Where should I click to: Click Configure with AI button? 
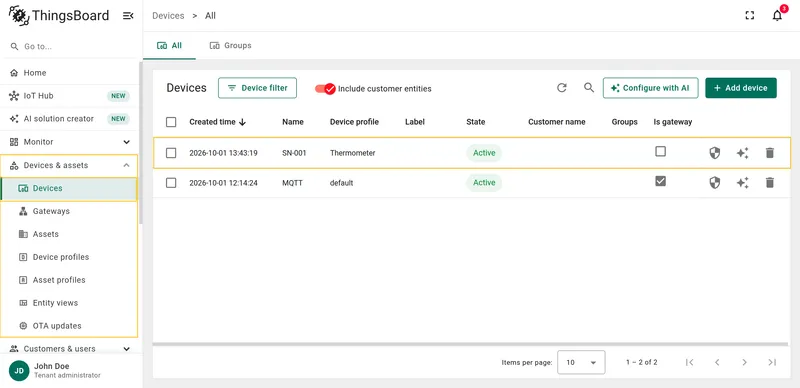651,88
